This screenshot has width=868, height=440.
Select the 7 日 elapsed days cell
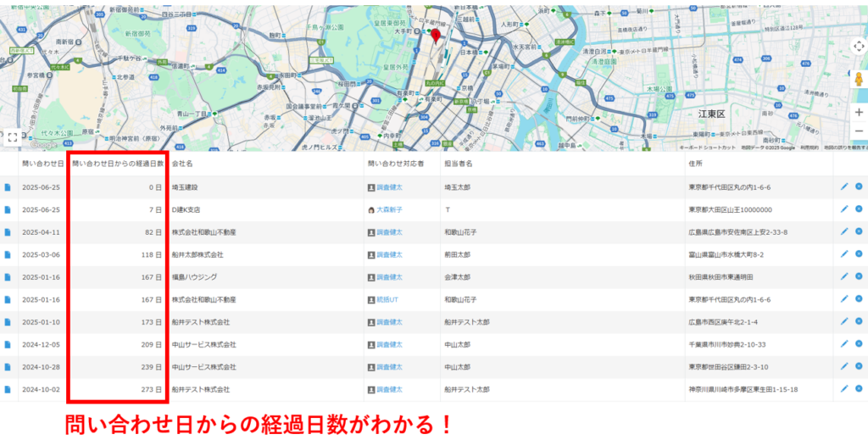[156, 210]
